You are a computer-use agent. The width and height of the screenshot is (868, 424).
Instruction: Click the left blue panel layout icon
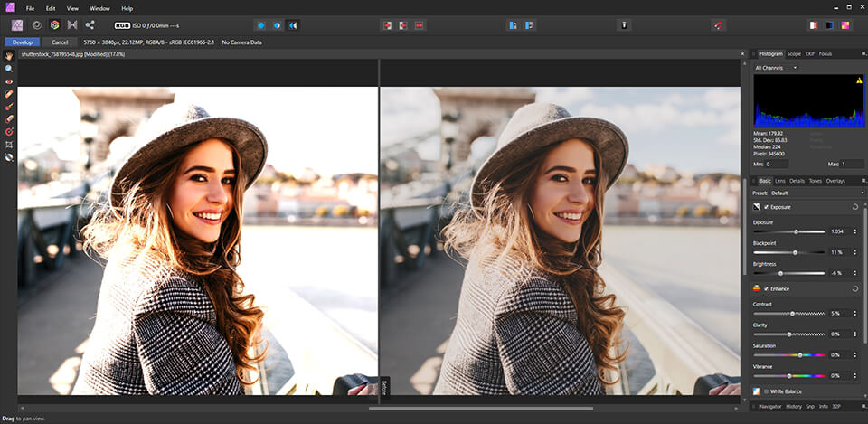coord(514,25)
